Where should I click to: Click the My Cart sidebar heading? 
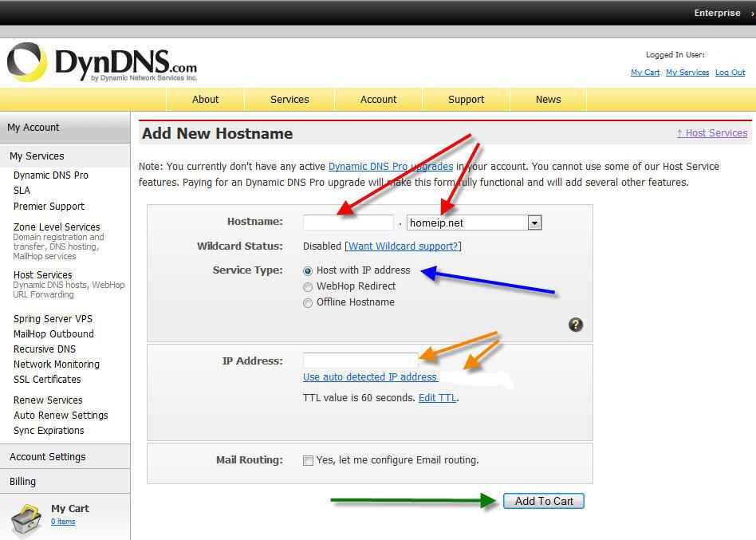(70, 508)
